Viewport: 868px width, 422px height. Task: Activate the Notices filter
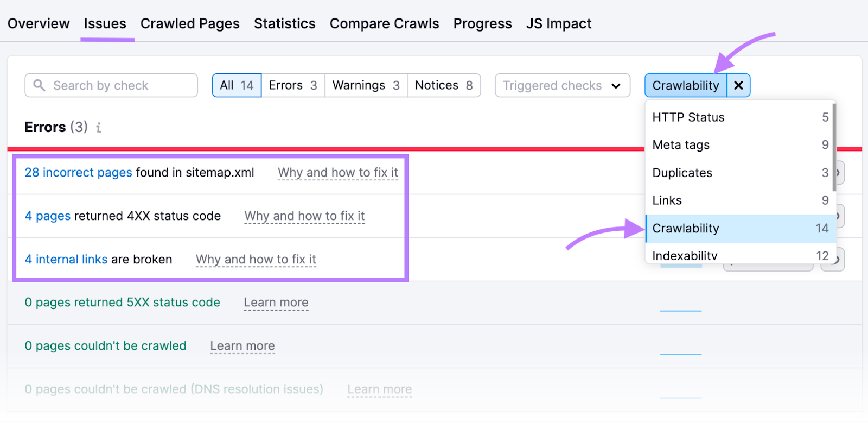point(443,85)
